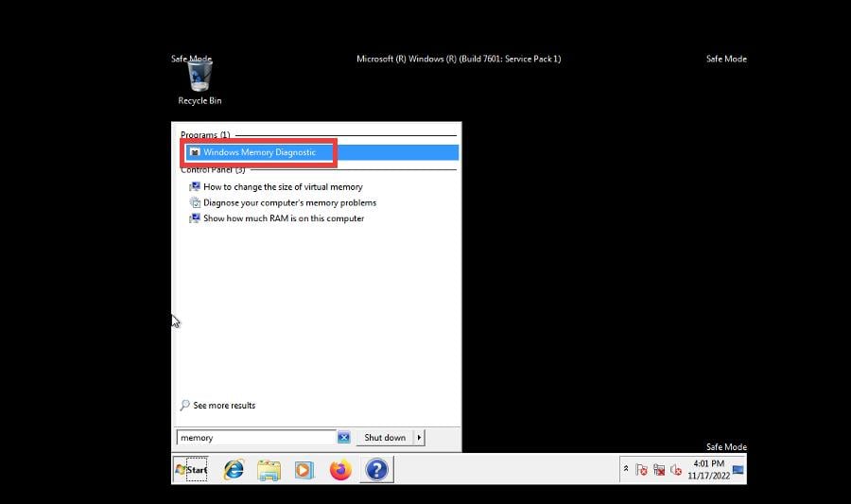The image size is (851, 504).
Task: Click icon beside 'How to change the size of virtual memory'
Action: coord(195,186)
